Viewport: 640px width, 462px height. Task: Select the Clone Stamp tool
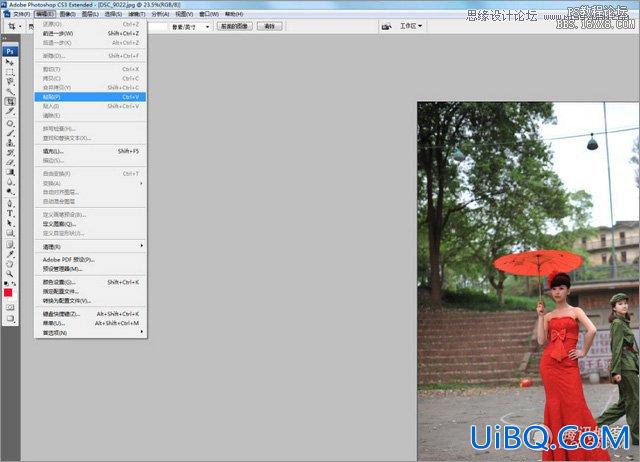[10, 143]
